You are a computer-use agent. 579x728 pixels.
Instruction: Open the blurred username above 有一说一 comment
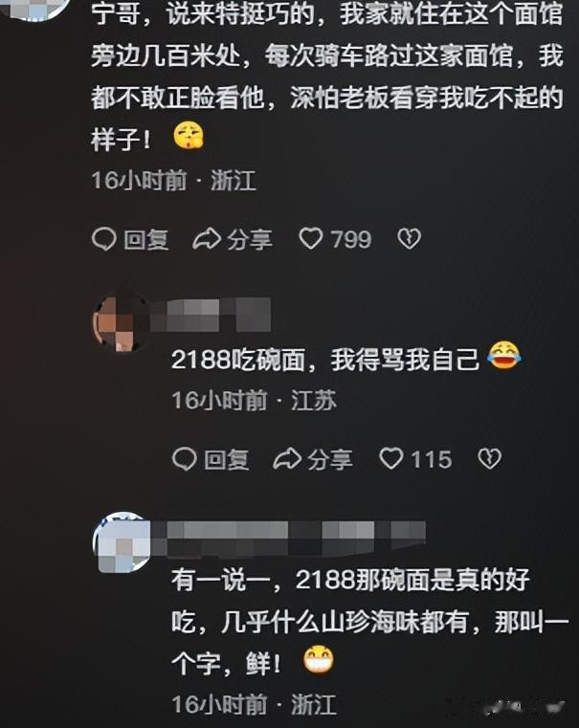click(288, 538)
